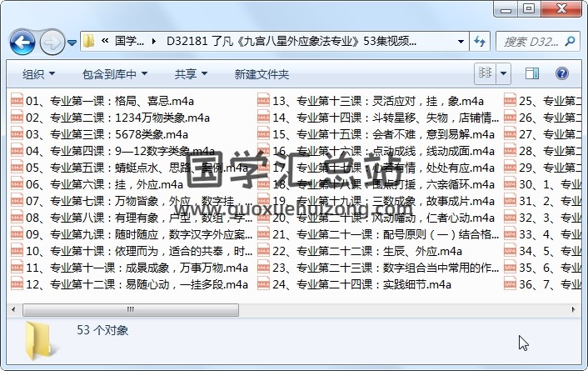Click the Forward navigation arrow button
The height and width of the screenshot is (371, 588).
(52, 41)
